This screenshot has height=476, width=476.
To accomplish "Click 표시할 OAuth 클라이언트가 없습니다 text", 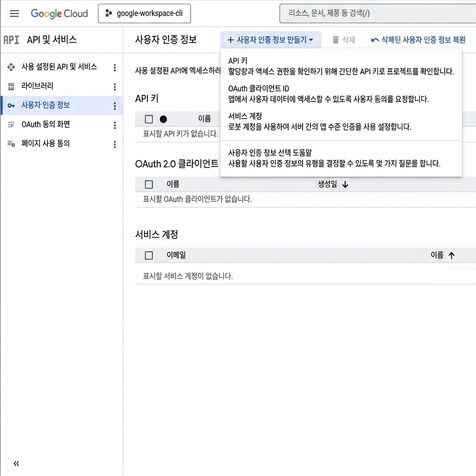I will [197, 199].
